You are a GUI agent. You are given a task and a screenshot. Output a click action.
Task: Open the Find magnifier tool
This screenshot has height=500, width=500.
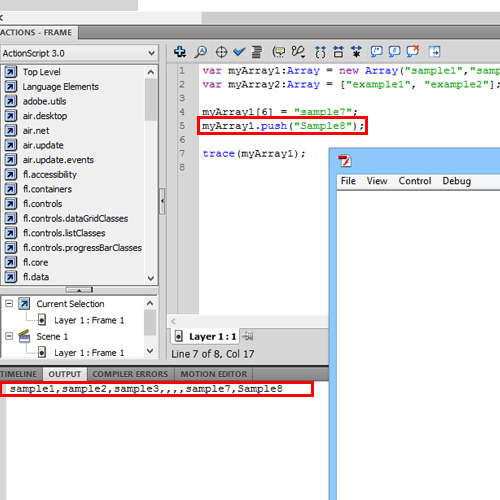[201, 52]
